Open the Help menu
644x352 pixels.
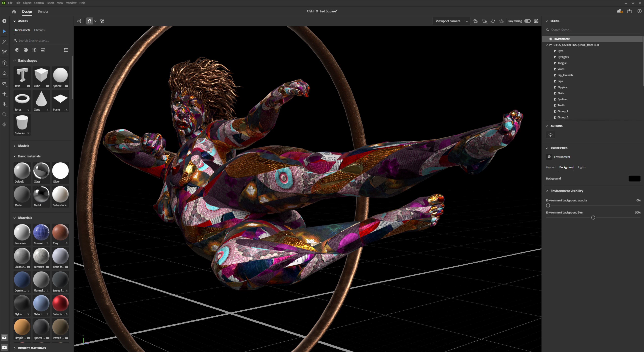82,3
